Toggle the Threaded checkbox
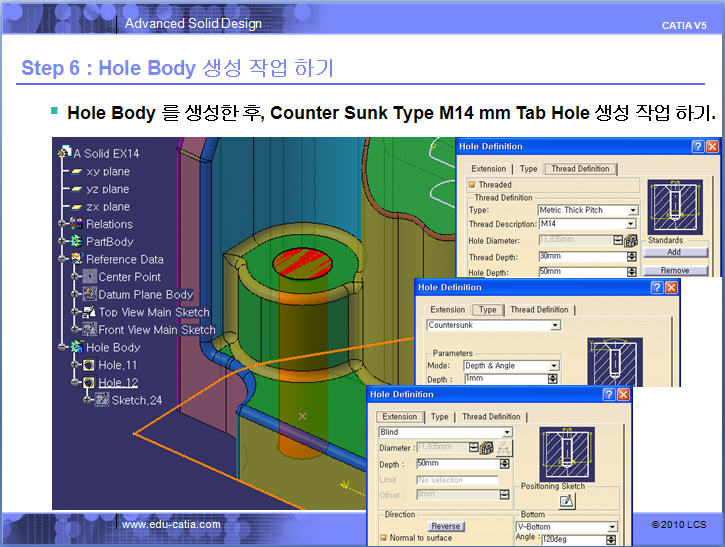This screenshot has width=725, height=547. tap(472, 184)
